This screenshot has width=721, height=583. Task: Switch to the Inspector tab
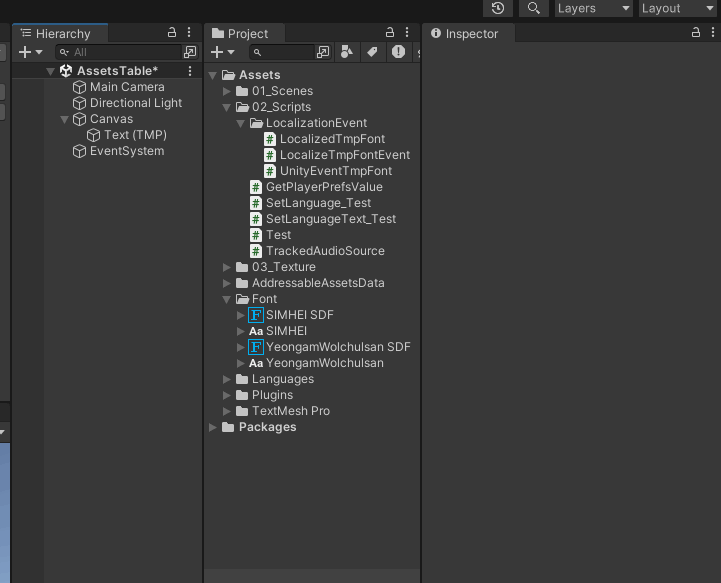469,34
